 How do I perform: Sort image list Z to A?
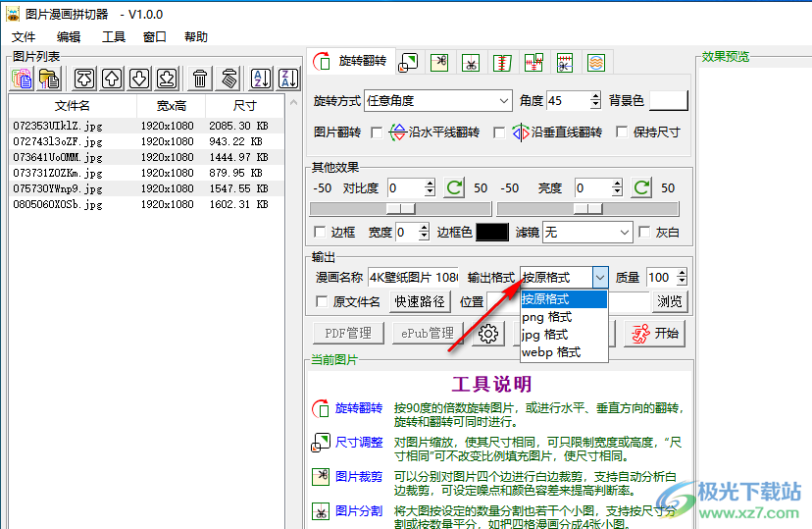288,79
